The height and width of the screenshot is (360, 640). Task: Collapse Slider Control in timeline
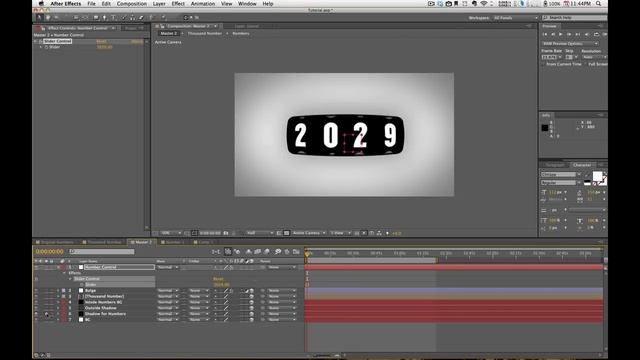(70, 279)
